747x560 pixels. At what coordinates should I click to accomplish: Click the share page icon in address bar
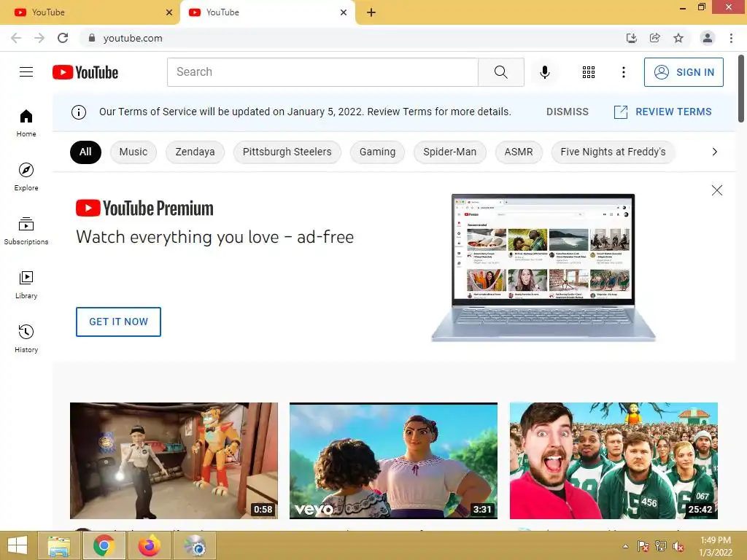[x=655, y=38]
